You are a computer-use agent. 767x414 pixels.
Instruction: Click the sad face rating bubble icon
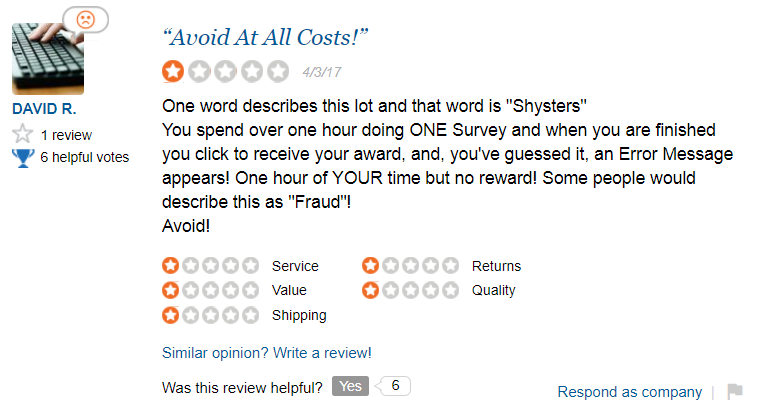86,20
